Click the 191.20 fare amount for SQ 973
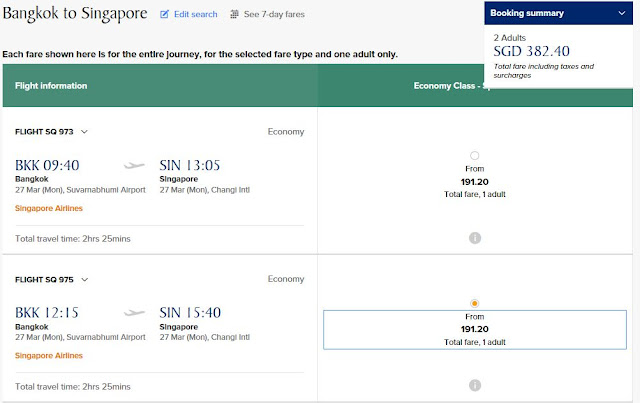Screen dimensions: 640x403 tap(475, 182)
